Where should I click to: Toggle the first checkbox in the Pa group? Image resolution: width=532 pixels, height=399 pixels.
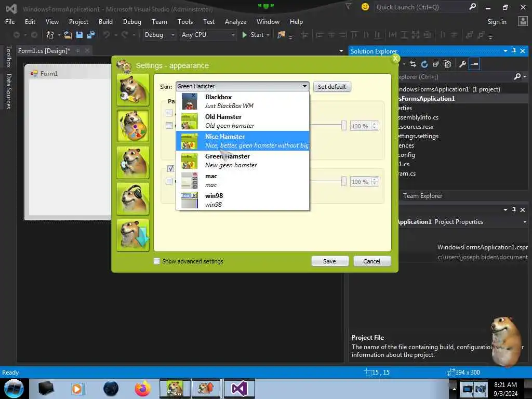coord(169,113)
